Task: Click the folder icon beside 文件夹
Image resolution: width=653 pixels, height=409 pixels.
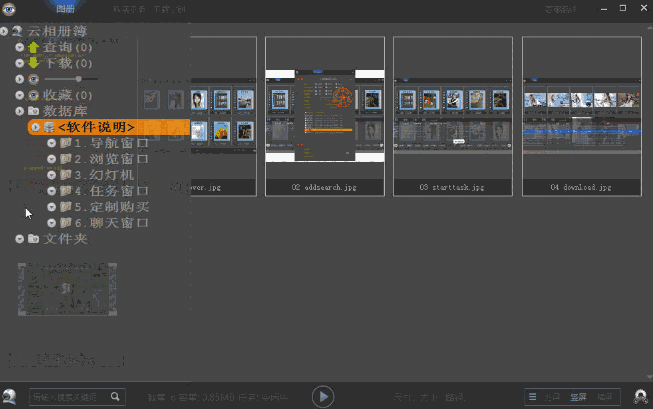Action: 33,239
